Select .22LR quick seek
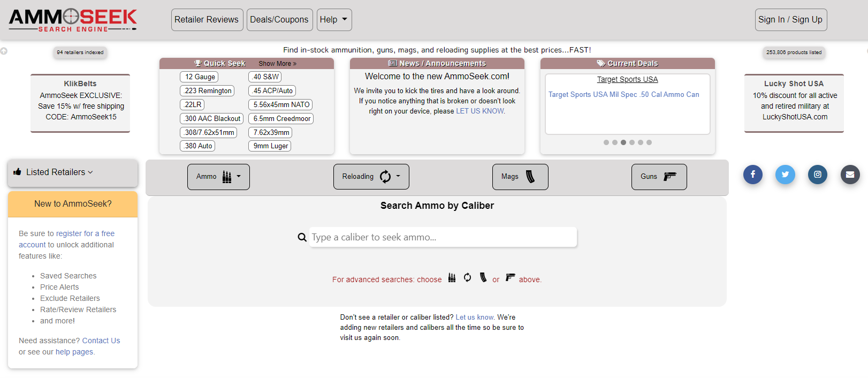The height and width of the screenshot is (378, 868). point(192,105)
